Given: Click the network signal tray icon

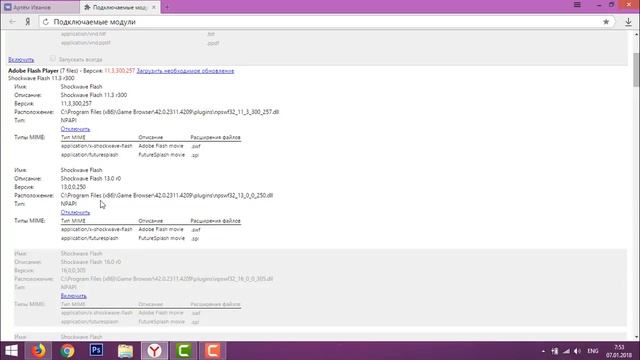Looking at the screenshot, I should click(566, 351).
